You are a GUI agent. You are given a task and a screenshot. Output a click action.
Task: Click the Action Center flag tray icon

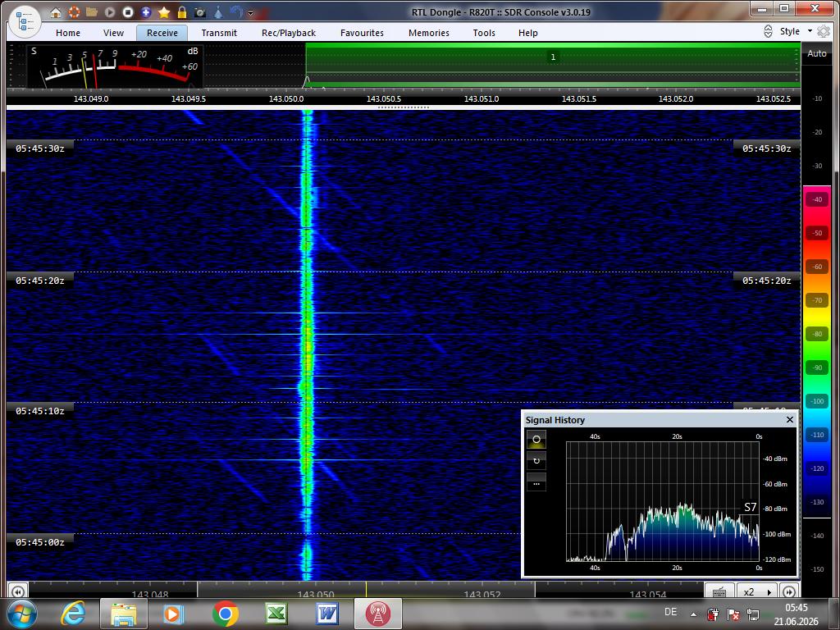tap(733, 614)
